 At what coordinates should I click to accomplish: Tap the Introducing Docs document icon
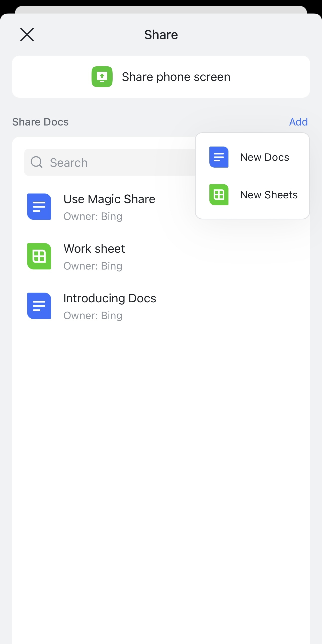39,306
